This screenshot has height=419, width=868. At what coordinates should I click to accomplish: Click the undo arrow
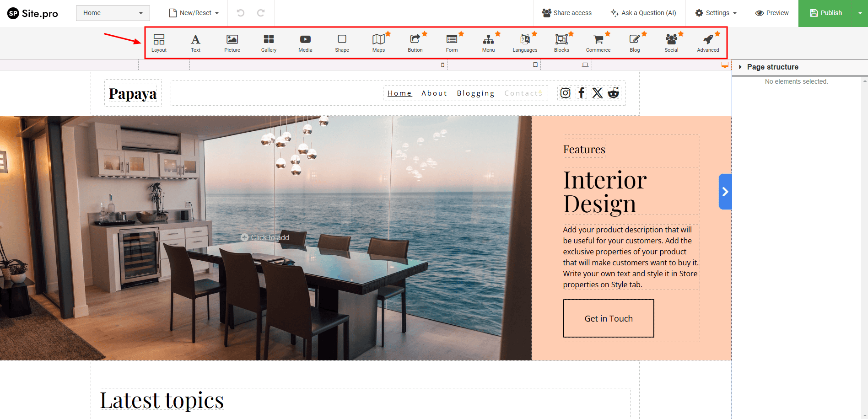point(240,13)
